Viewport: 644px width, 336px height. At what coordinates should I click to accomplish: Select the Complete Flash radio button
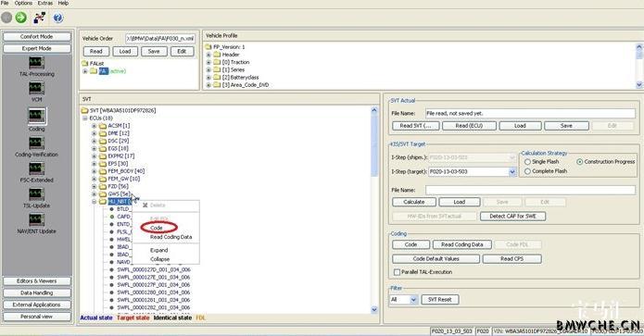tap(527, 171)
